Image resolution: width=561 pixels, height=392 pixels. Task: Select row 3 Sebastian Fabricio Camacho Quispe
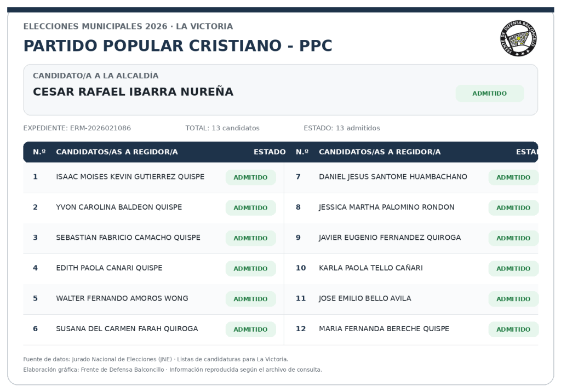pos(153,238)
